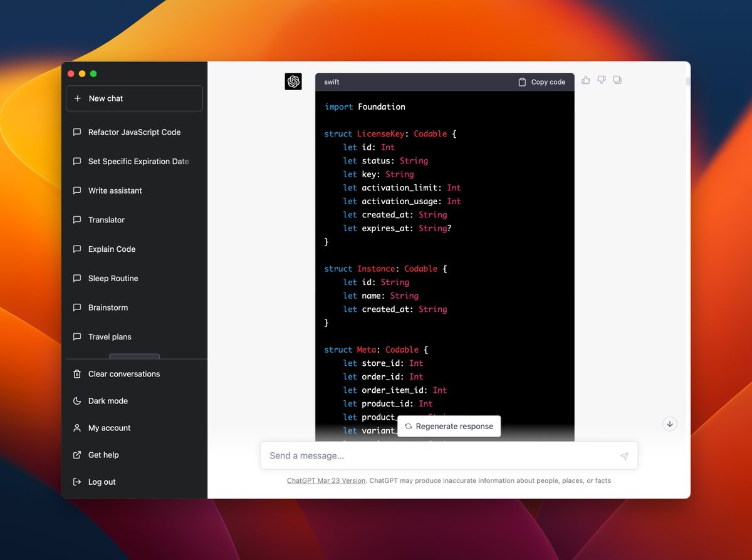Click the moon icon beside Dark mode
The height and width of the screenshot is (560, 752).
tap(77, 401)
